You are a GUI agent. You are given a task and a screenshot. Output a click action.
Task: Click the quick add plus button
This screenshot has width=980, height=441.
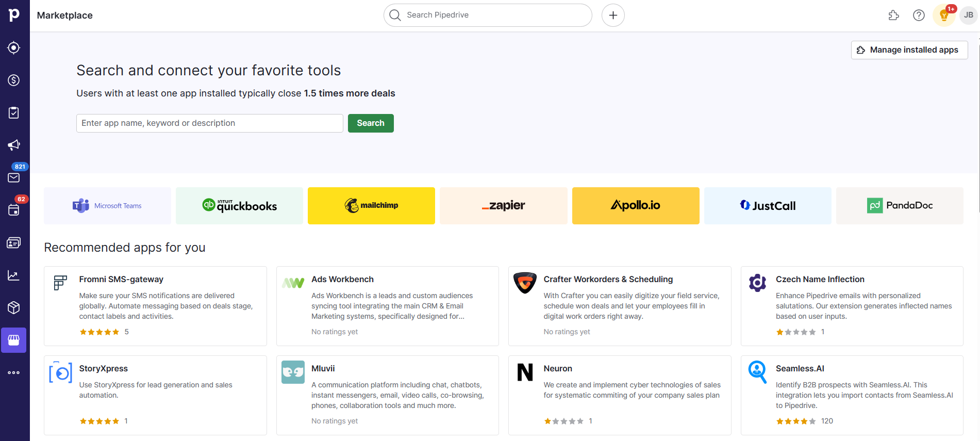click(x=613, y=15)
